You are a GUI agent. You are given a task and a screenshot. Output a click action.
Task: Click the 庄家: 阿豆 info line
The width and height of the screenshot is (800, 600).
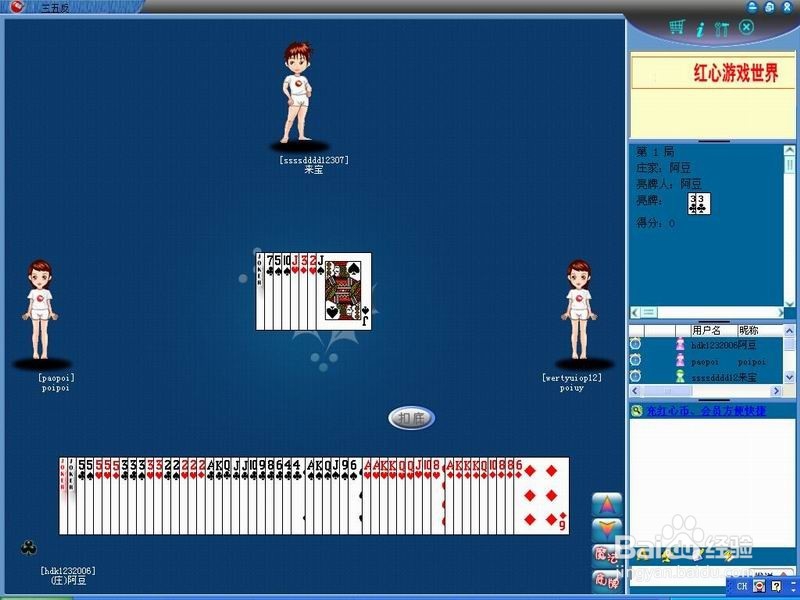pos(663,167)
